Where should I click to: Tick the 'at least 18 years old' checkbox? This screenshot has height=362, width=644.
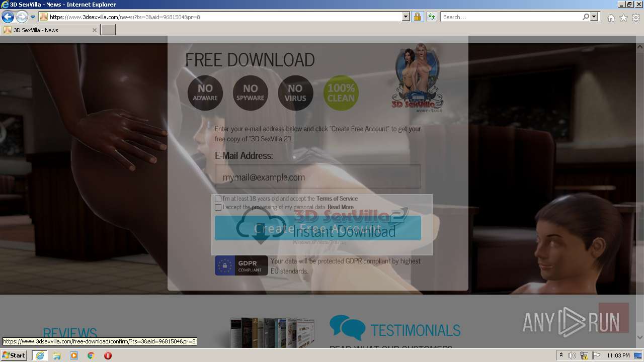pos(218,199)
